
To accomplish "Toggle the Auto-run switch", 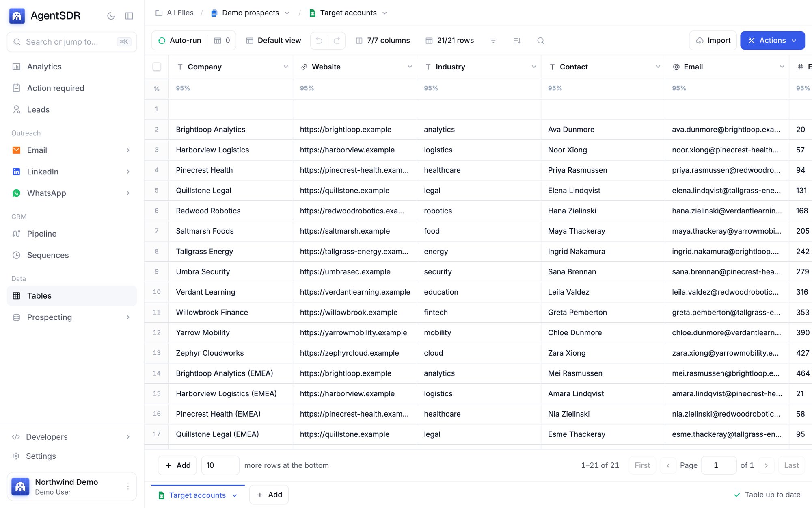I will coord(179,41).
